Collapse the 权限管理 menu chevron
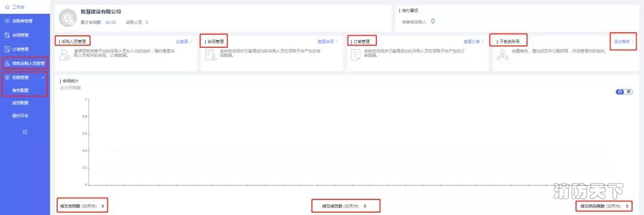The width and height of the screenshot is (644, 215). tap(43, 77)
